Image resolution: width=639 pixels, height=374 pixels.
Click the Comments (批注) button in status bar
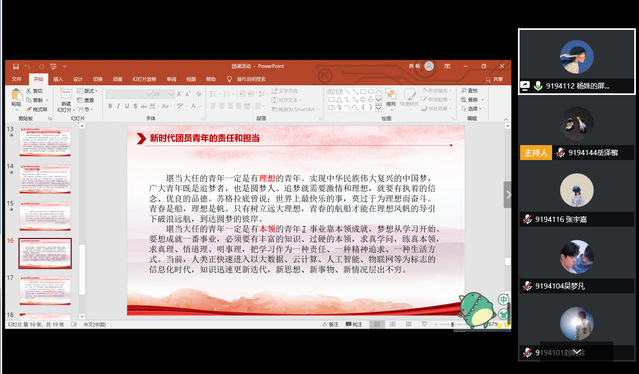[x=354, y=324]
